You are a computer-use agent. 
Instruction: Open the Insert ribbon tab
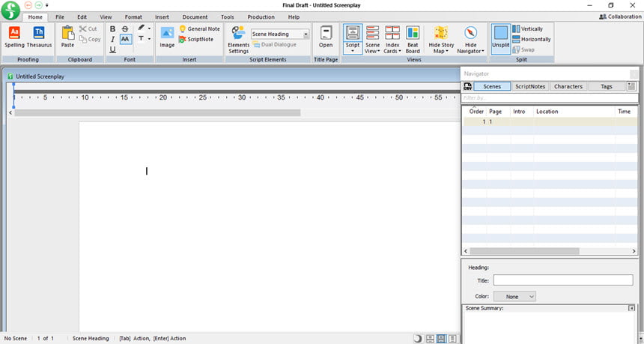click(x=162, y=17)
